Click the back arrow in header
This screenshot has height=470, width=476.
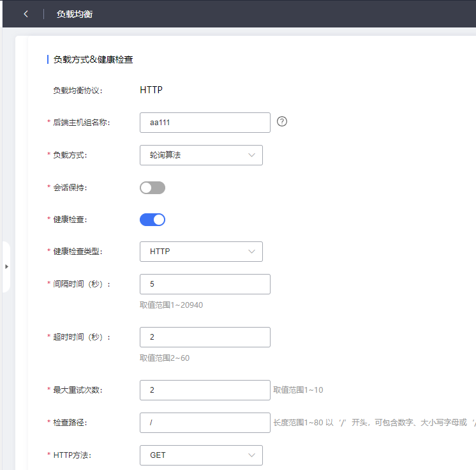coord(26,14)
